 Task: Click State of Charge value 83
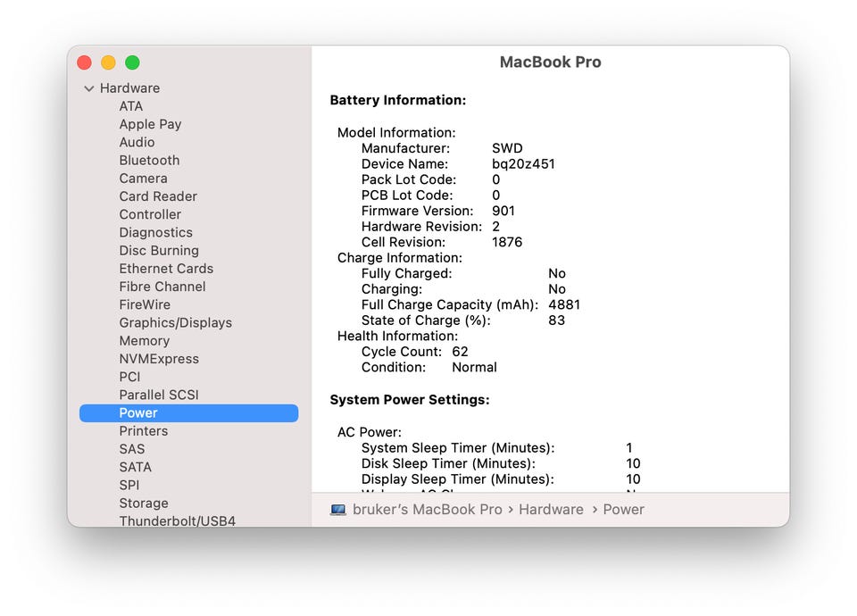(556, 320)
